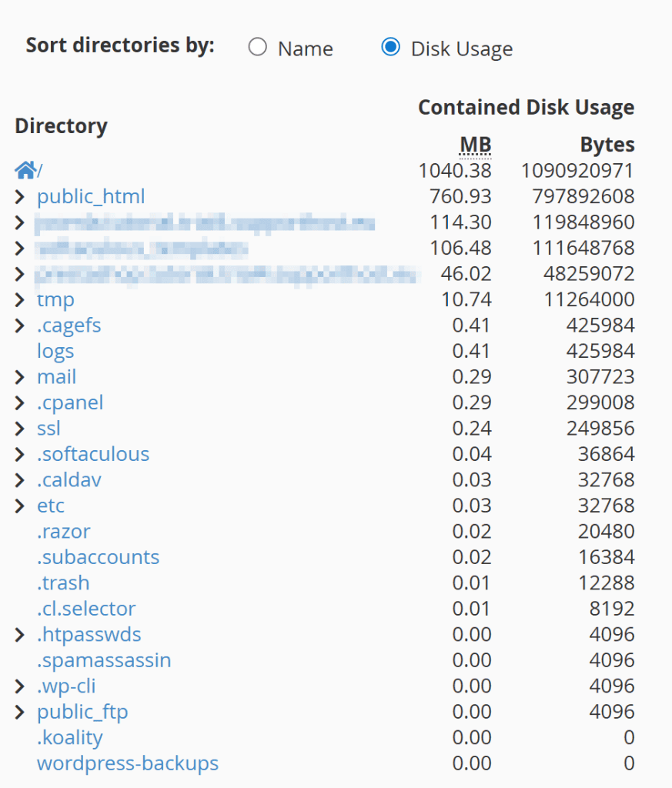
Task: Expand the public_ftp directory
Action: click(19, 712)
